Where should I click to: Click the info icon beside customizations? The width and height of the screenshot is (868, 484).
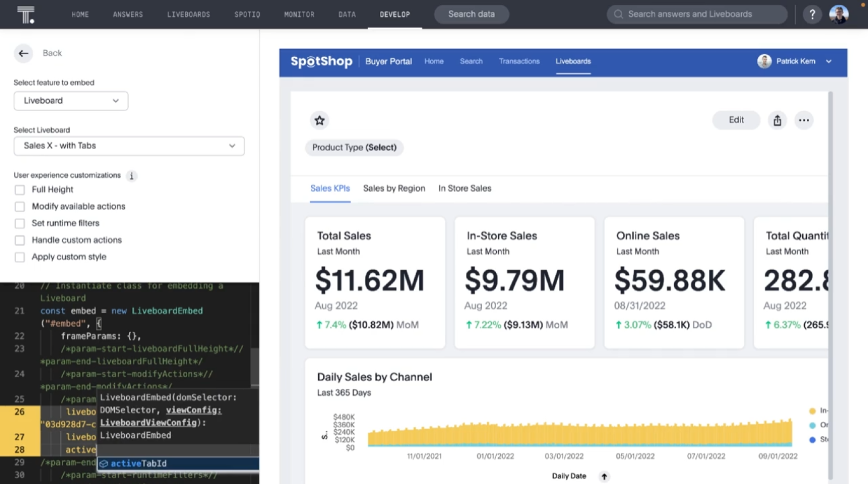click(x=131, y=176)
